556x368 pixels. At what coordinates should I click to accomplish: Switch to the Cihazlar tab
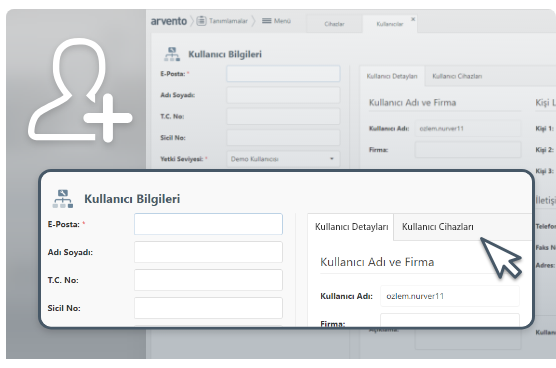pos(334,24)
